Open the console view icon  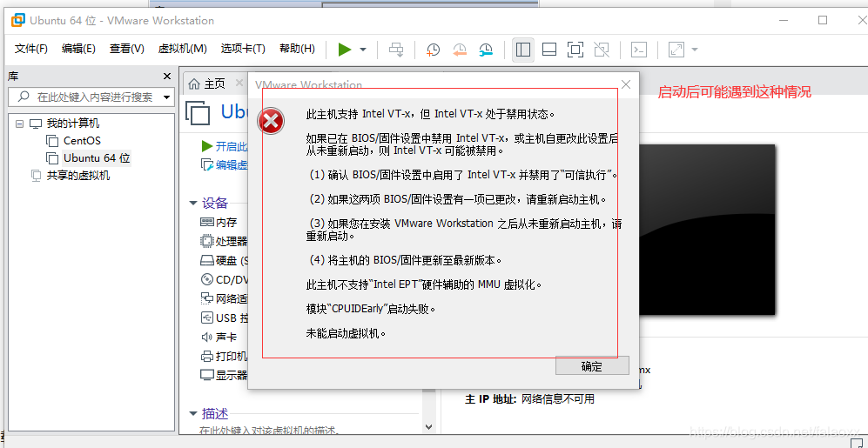[x=639, y=50]
